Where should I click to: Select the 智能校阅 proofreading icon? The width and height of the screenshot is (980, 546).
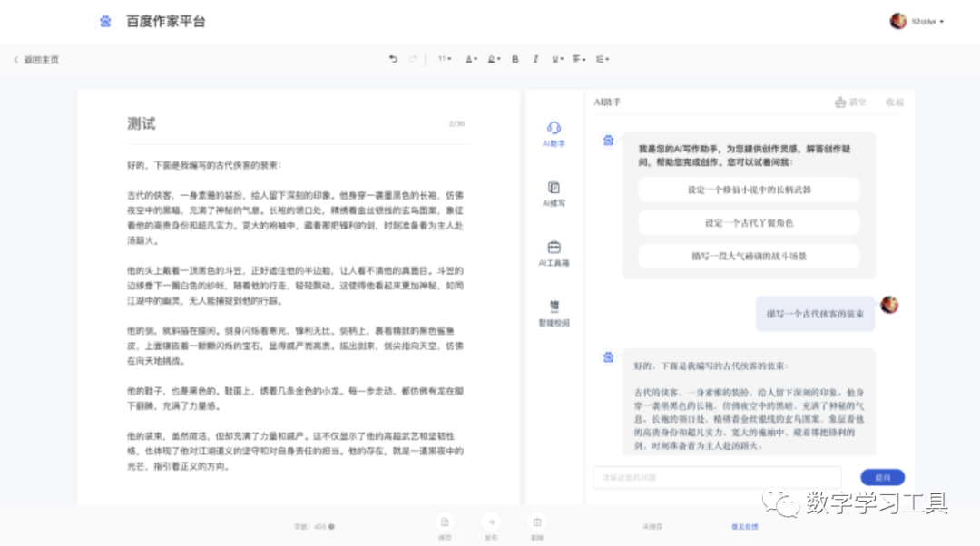(x=554, y=312)
